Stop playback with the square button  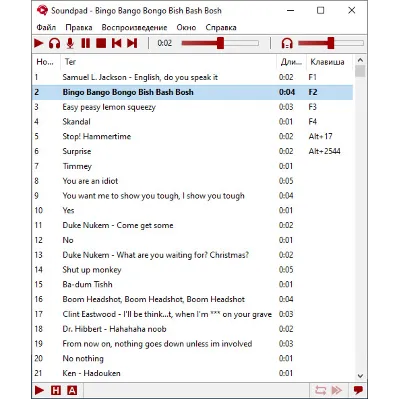pyautogui.click(x=101, y=43)
